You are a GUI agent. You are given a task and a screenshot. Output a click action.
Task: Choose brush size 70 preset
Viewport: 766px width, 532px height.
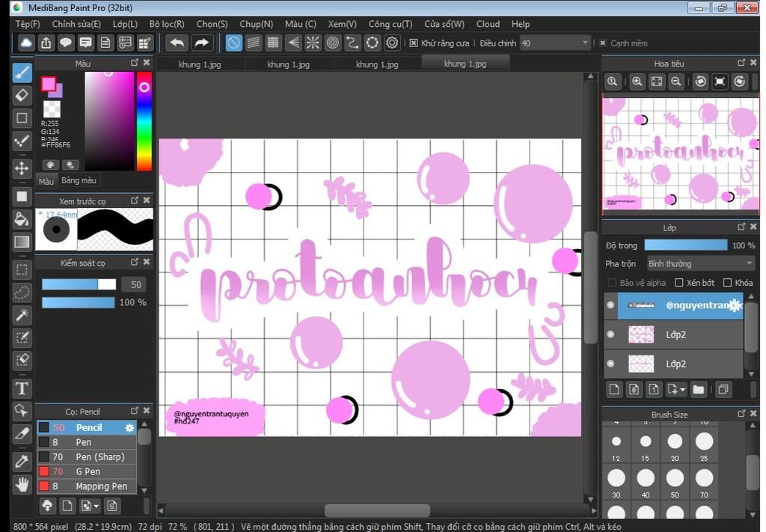point(704,482)
